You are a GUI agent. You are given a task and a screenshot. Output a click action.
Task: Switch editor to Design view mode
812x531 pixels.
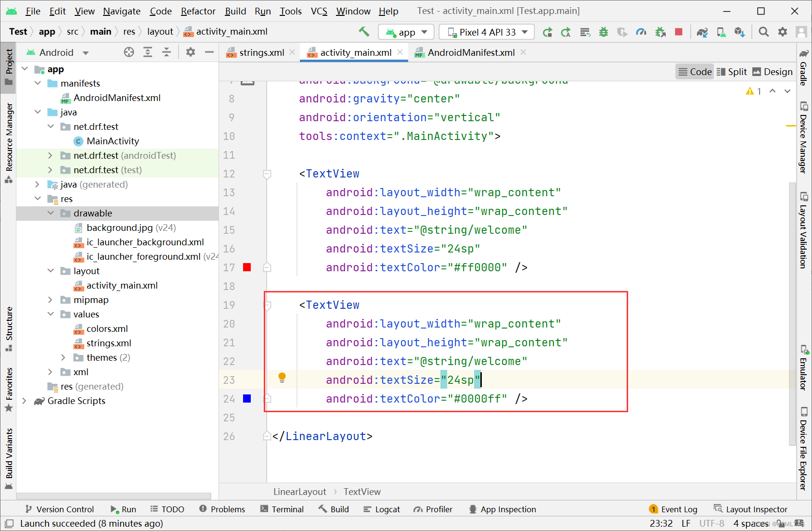(773, 72)
